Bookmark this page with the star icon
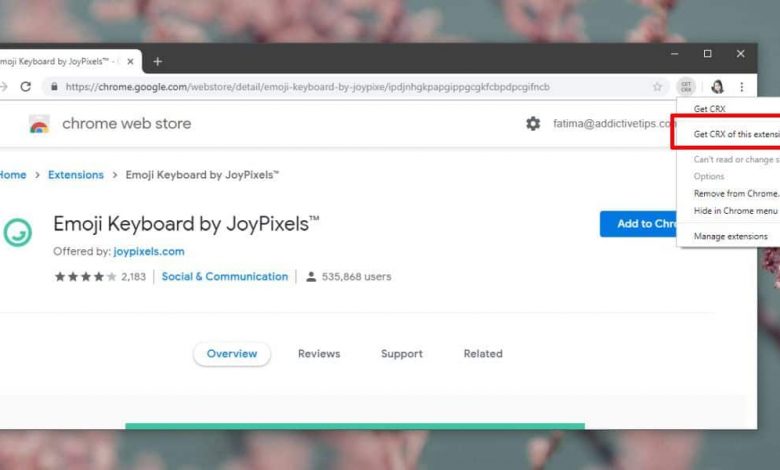This screenshot has height=470, width=780. coord(657,87)
